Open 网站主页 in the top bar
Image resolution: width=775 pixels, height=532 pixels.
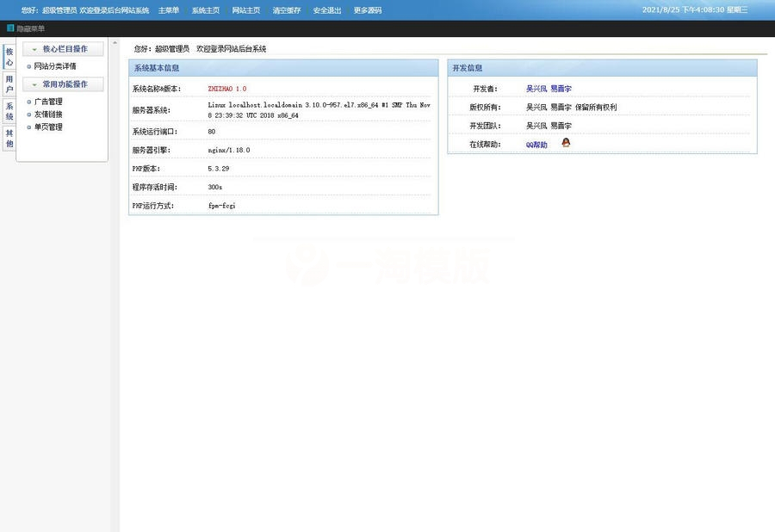(x=245, y=9)
